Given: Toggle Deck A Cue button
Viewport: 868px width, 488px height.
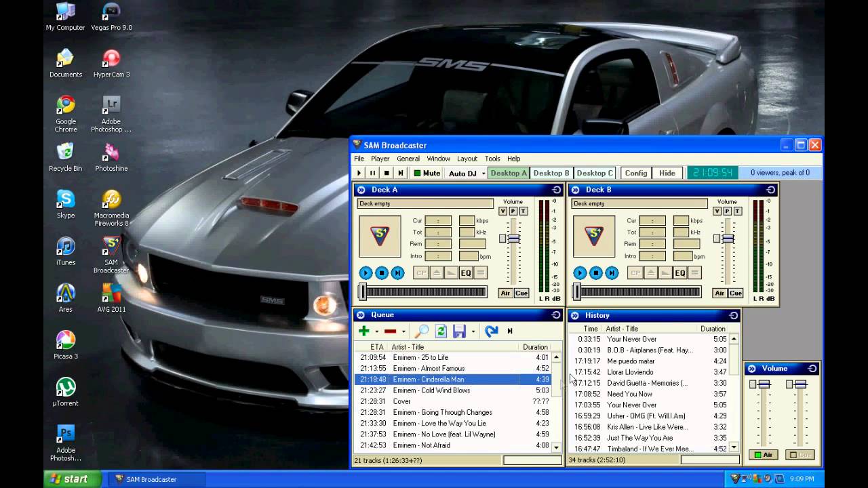Looking at the screenshot, I should 521,293.
